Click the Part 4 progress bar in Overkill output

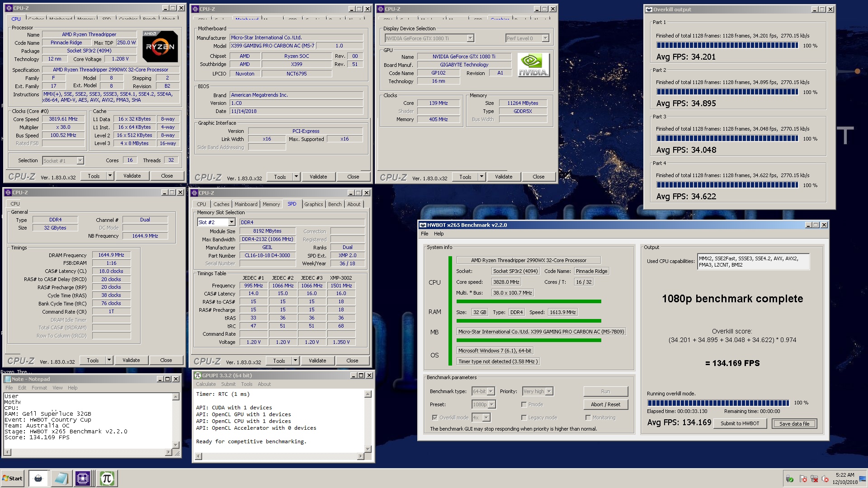[x=727, y=185]
